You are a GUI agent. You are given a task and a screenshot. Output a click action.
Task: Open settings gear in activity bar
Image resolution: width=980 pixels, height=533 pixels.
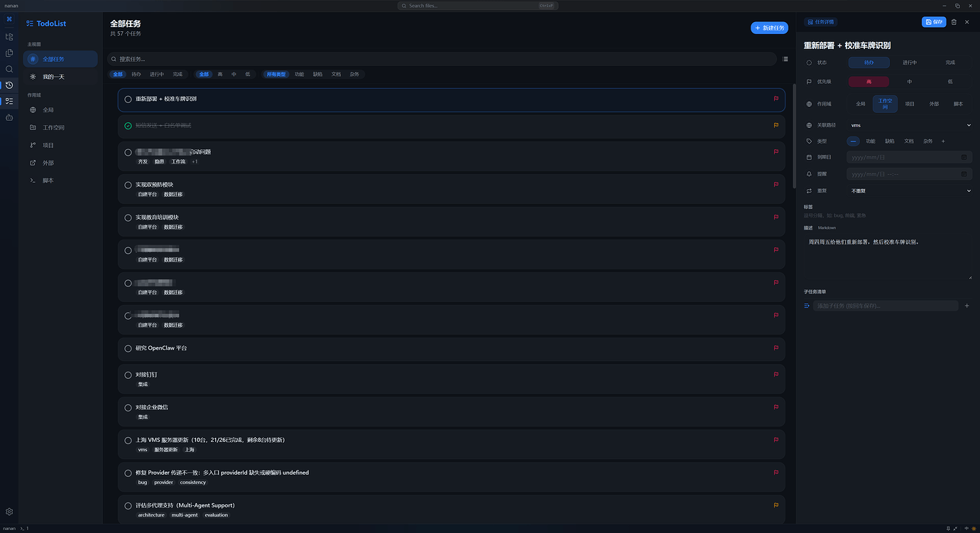(9, 512)
